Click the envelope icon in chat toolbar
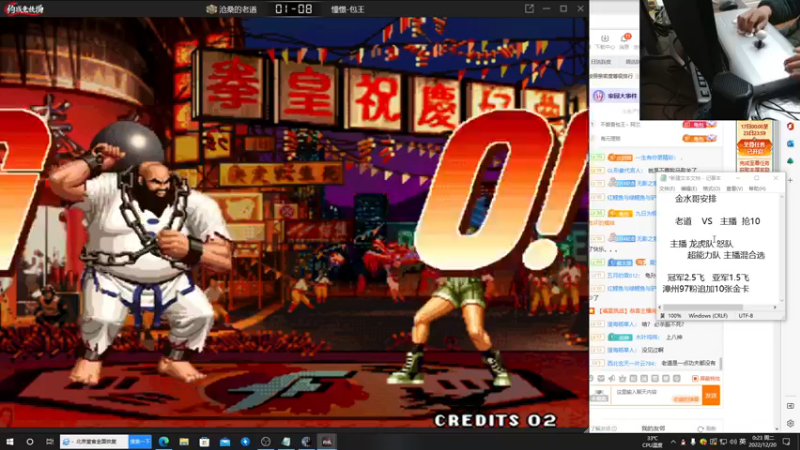This screenshot has height=450, width=800. 601,379
